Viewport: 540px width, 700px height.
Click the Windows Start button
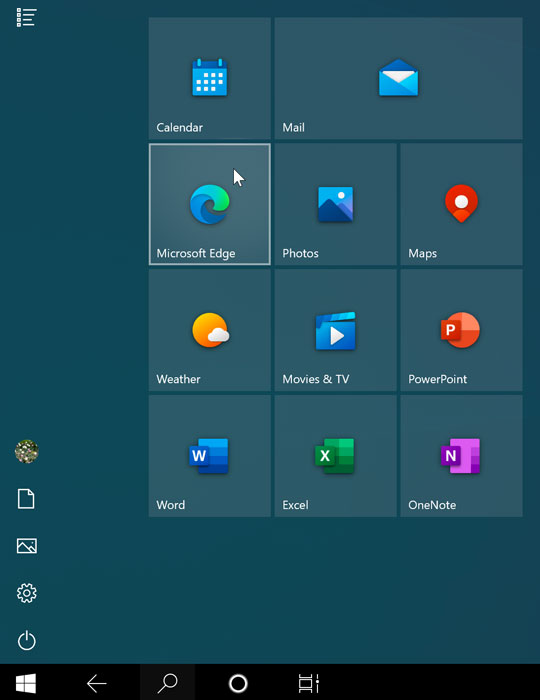tap(26, 683)
